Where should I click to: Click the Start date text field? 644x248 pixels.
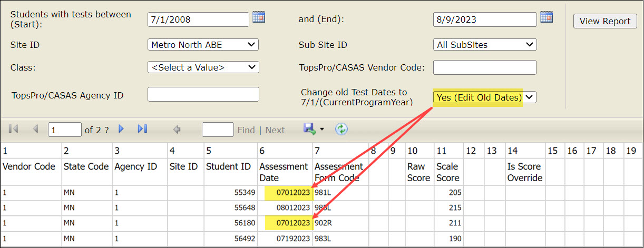(x=198, y=19)
